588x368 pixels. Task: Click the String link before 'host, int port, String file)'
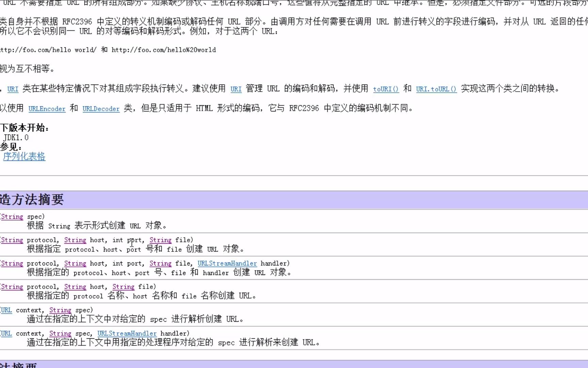click(x=75, y=240)
